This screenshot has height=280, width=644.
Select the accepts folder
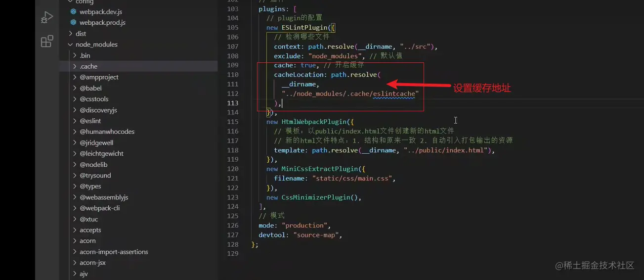pos(90,230)
